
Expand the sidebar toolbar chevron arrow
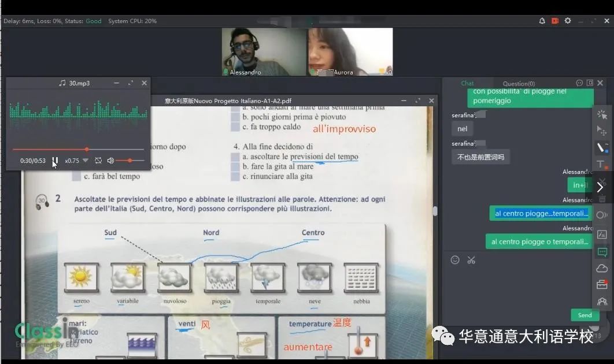600,187
